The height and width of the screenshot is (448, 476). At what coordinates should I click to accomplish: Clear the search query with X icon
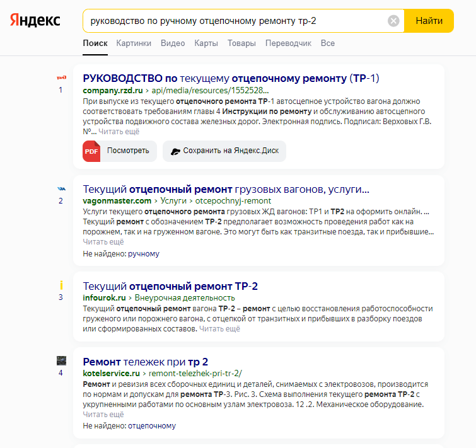393,21
